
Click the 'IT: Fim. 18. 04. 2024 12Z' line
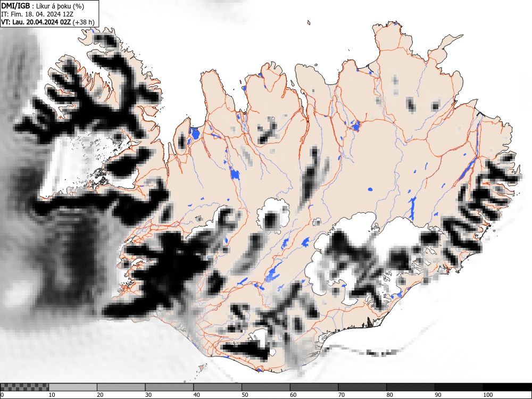point(37,14)
